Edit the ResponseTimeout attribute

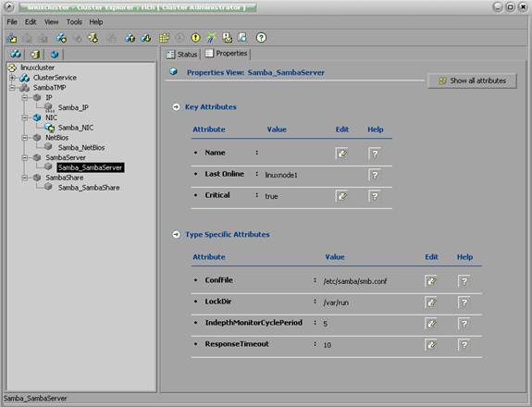click(431, 345)
